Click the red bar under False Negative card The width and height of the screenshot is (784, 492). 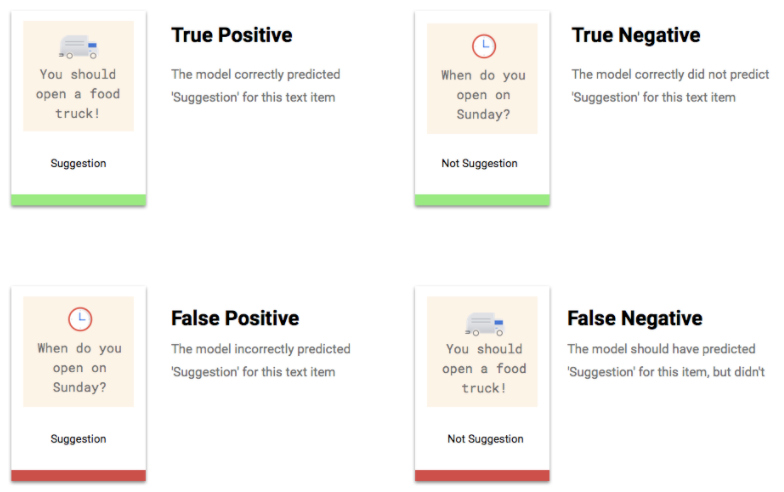coord(482,476)
